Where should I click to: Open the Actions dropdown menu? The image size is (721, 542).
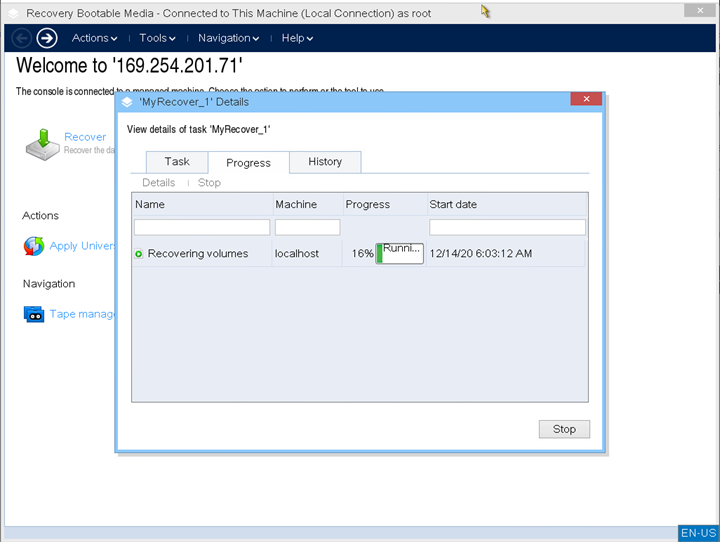(94, 38)
